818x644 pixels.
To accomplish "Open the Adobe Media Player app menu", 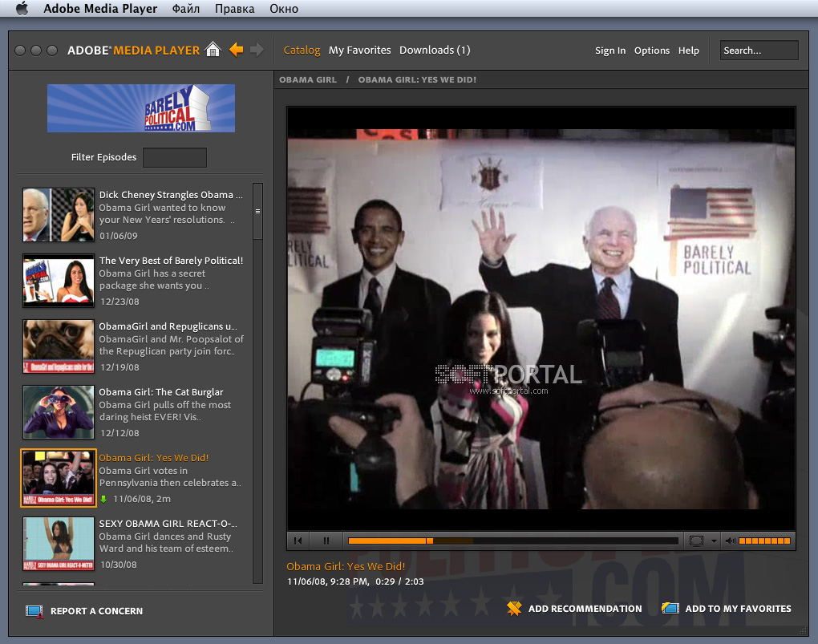I will [100, 8].
